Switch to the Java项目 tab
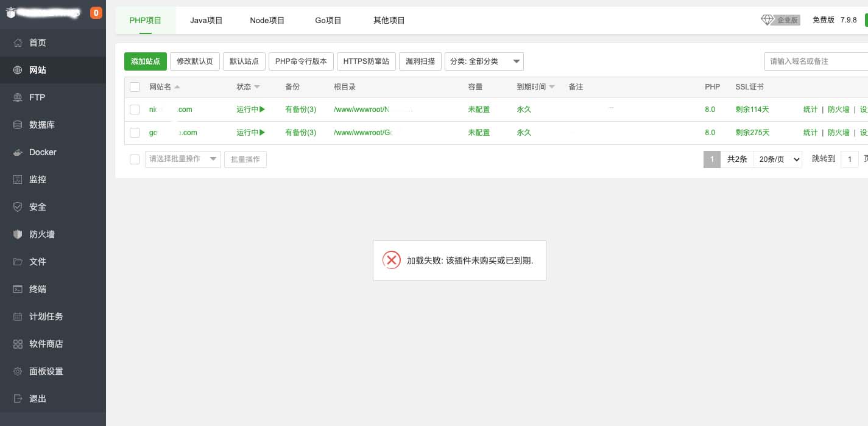 206,20
